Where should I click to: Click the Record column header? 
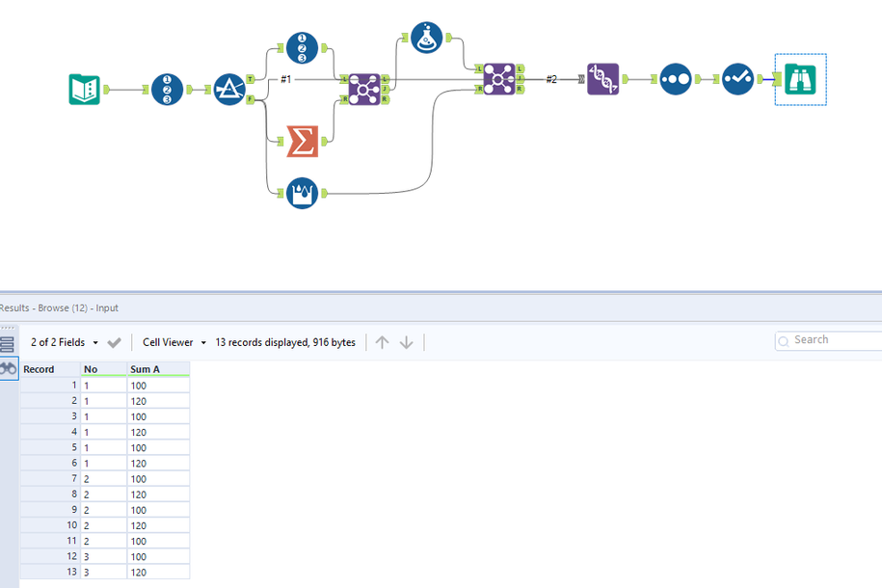click(51, 369)
